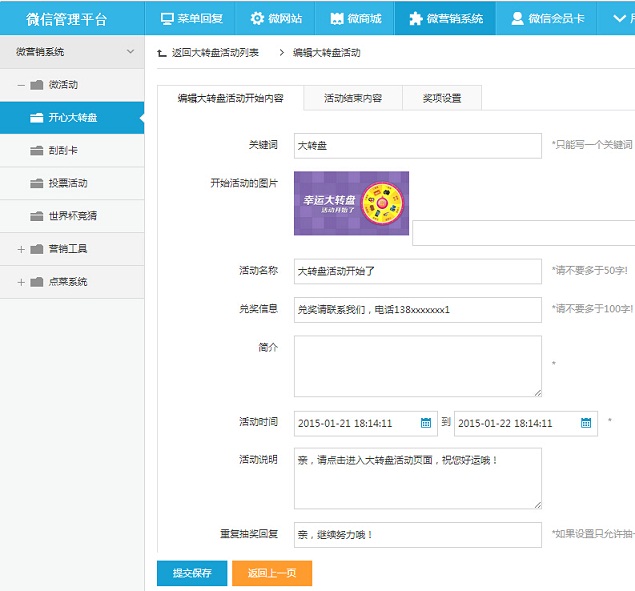Click the gear icon beside 微网站
The image size is (635, 591).
tap(257, 18)
